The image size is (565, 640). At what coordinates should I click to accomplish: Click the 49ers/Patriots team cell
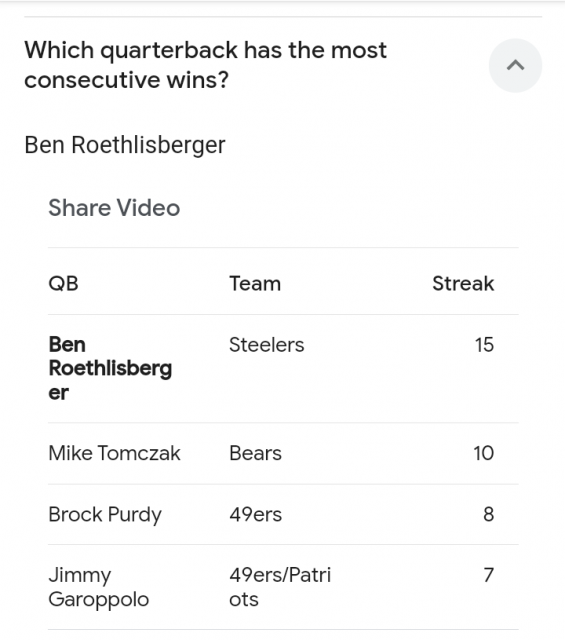tap(280, 587)
